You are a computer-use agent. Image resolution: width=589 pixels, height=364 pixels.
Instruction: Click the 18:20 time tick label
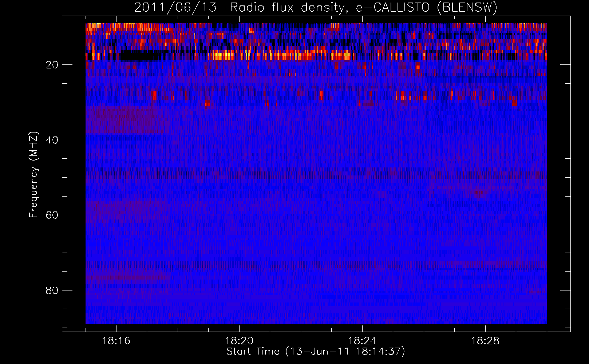coord(239,341)
